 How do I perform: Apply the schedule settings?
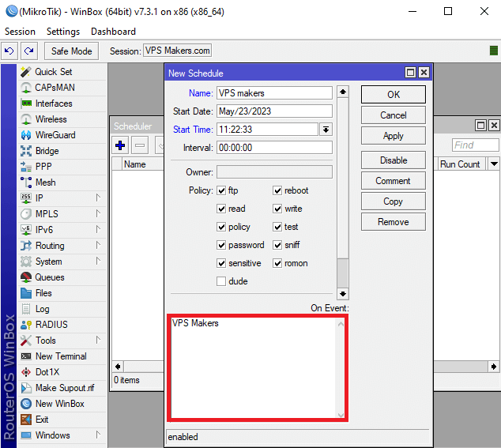click(394, 136)
